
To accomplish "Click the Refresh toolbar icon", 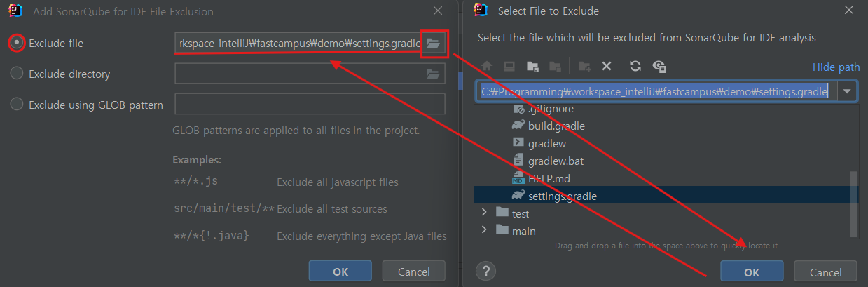I will tap(635, 66).
